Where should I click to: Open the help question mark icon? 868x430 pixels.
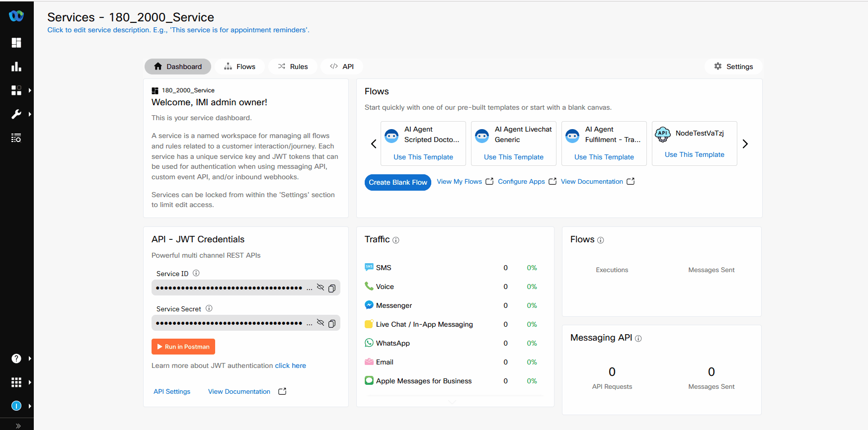pos(16,358)
